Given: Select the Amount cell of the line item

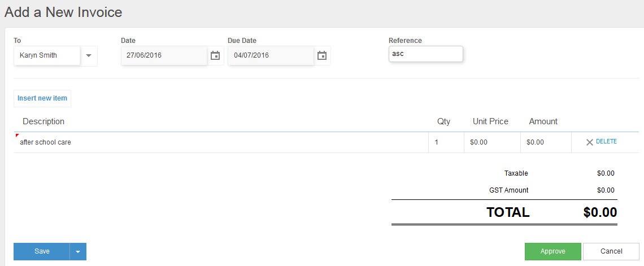Looking at the screenshot, I should [545, 142].
